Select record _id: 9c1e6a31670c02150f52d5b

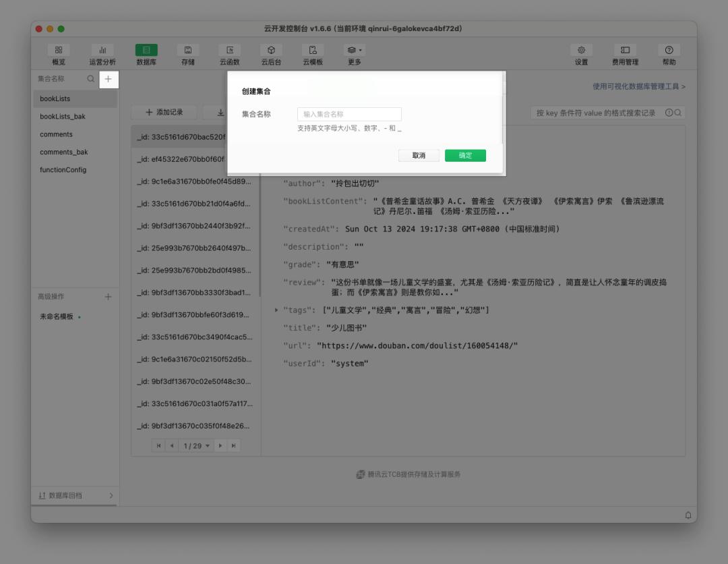tap(195, 359)
